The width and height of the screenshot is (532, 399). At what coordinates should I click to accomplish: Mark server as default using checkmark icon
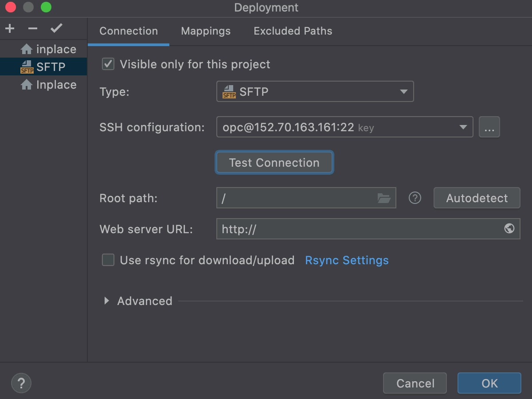tap(56, 28)
